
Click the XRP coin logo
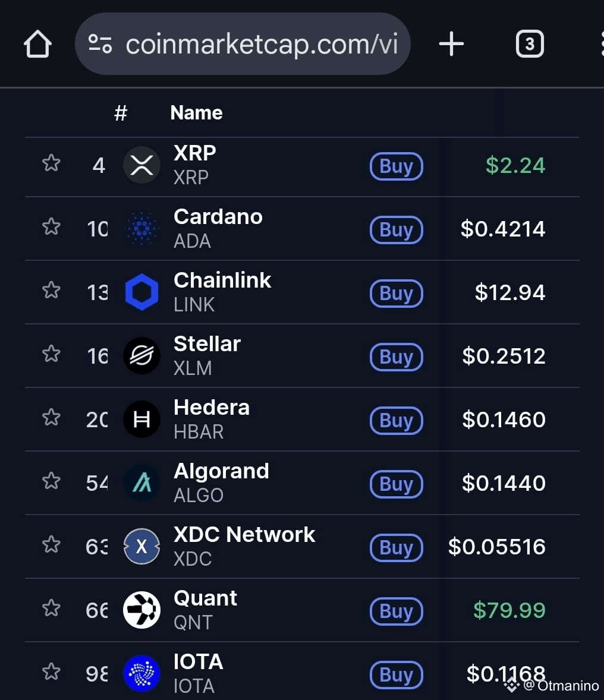coord(141,165)
